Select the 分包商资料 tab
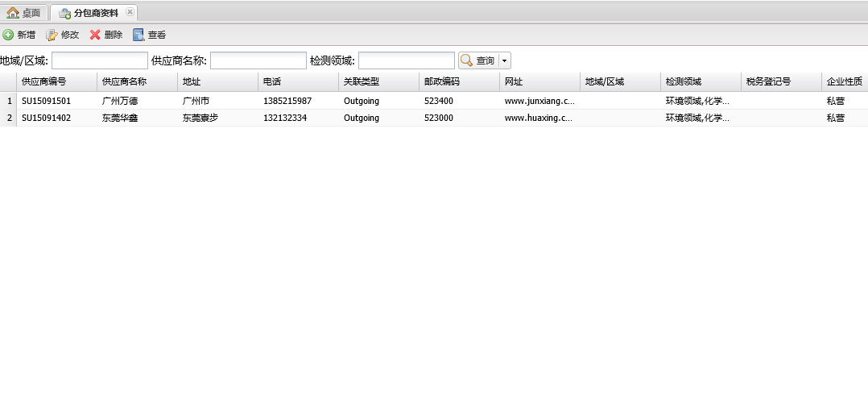 click(95, 13)
